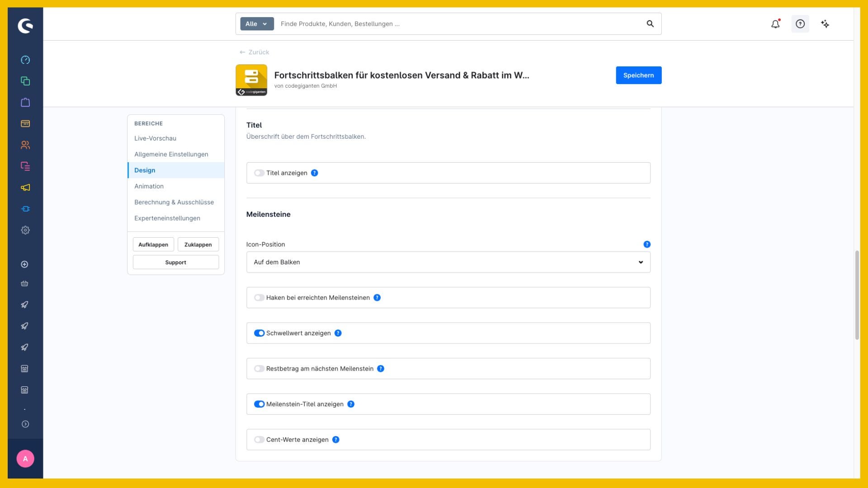
Task: Click the Aufklappen button
Action: (153, 244)
